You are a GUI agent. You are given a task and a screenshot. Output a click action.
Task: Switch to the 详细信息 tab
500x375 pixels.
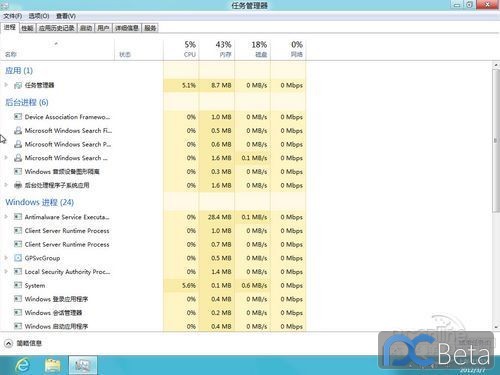coord(127,28)
